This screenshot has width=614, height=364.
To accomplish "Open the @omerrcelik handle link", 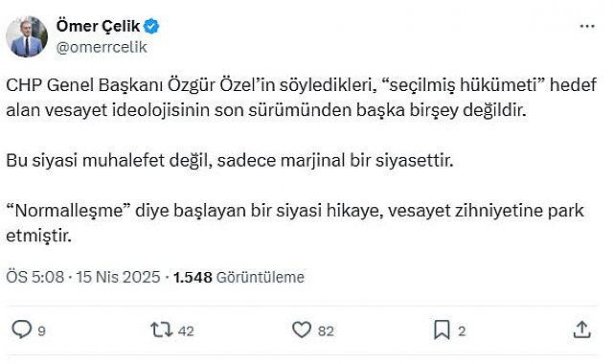I will point(102,47).
